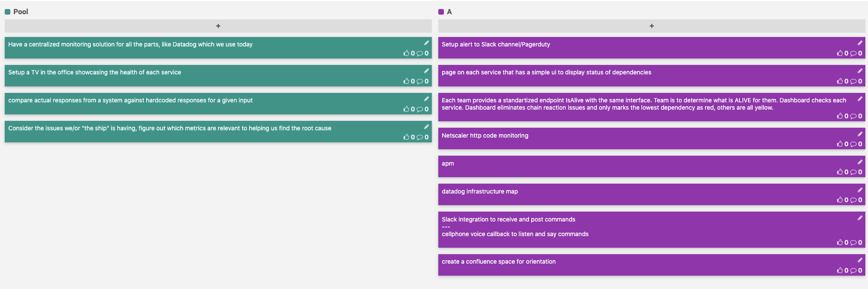Click pencil icon on "apm" card
Screen dimensions: 868x289
pos(860,162)
